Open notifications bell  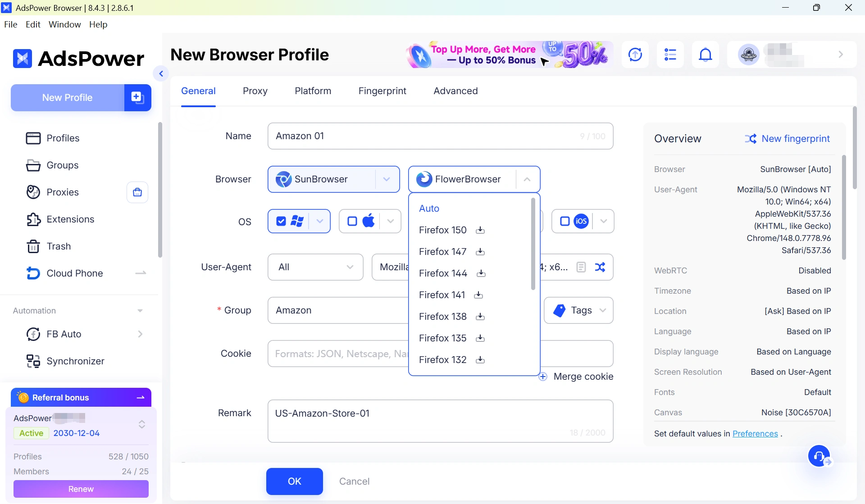click(706, 54)
